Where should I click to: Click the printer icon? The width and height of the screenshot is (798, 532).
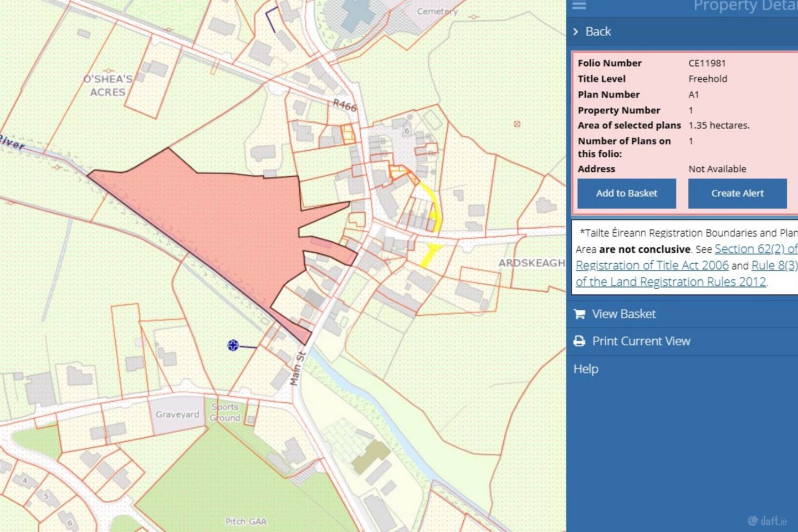[580, 341]
